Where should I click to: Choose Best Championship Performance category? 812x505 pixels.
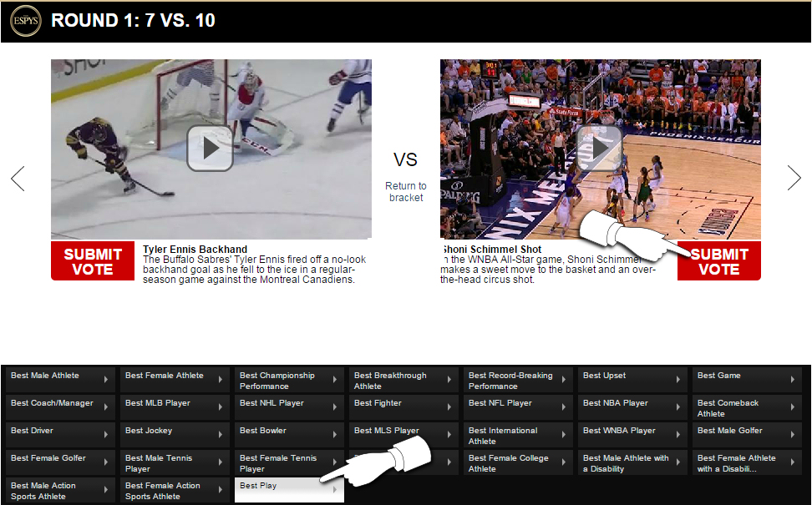(289, 379)
